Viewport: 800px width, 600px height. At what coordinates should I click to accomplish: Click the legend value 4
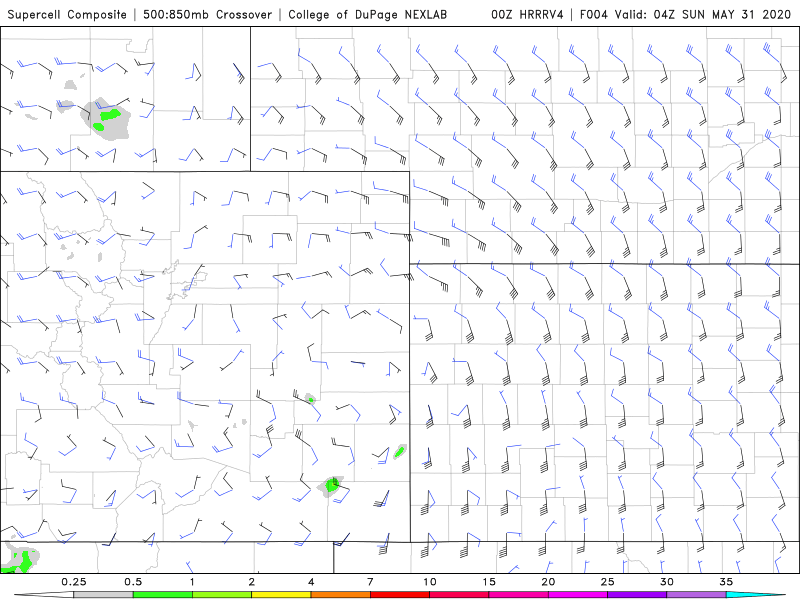[x=311, y=582]
